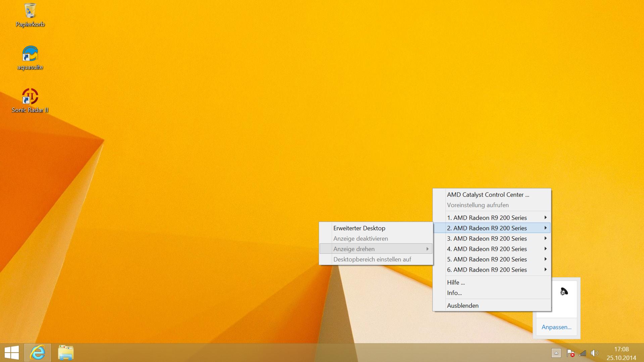Collapse the hidden tray icons arrow

tap(556, 353)
